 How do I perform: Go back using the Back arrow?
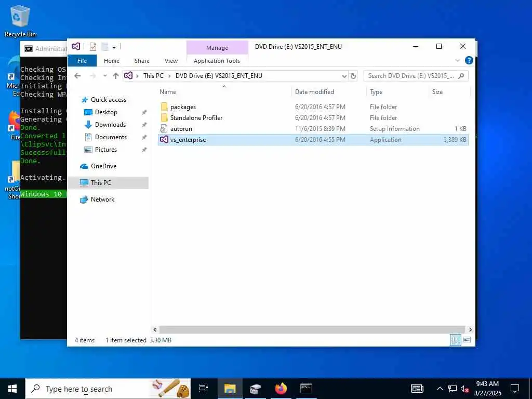tap(77, 76)
